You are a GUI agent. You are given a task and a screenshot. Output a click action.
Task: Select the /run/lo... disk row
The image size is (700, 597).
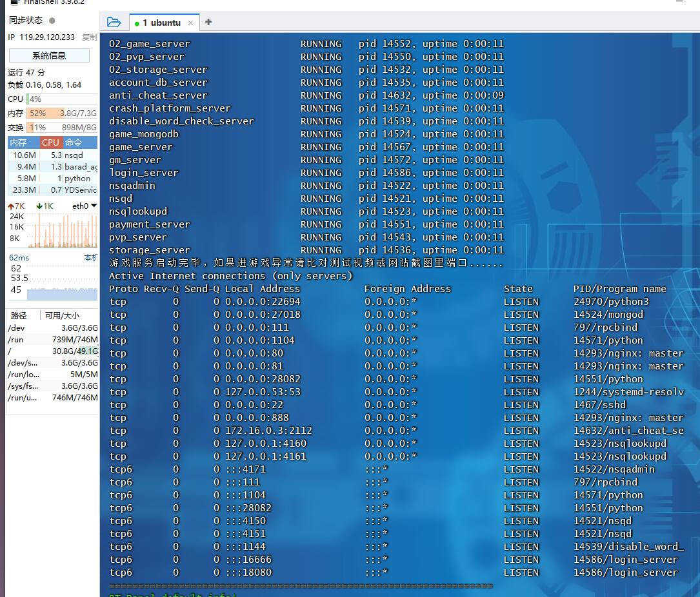coord(53,375)
